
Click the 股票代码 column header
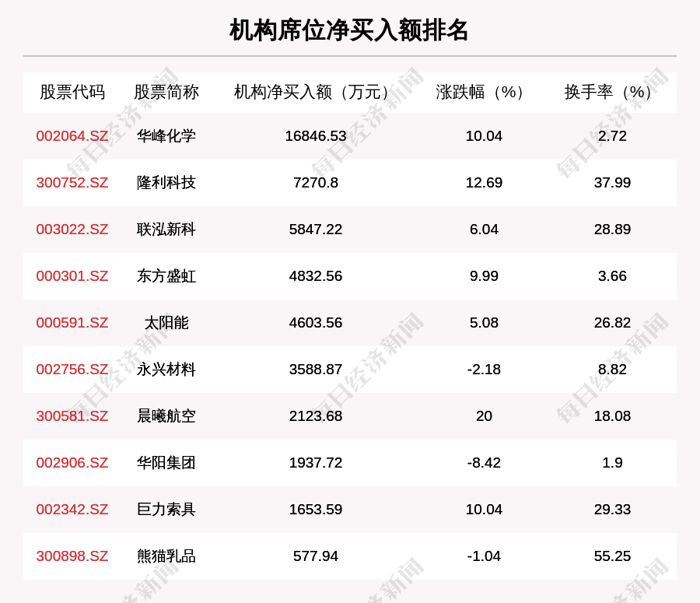(x=72, y=93)
